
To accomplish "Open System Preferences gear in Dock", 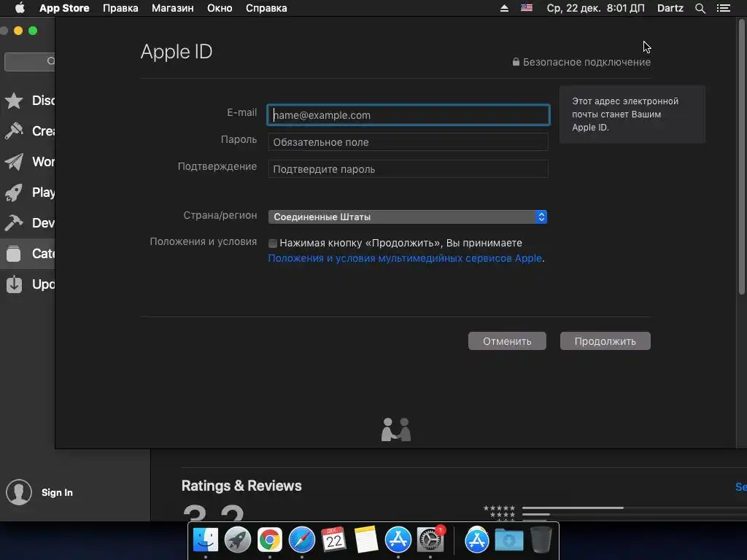I will (430, 540).
